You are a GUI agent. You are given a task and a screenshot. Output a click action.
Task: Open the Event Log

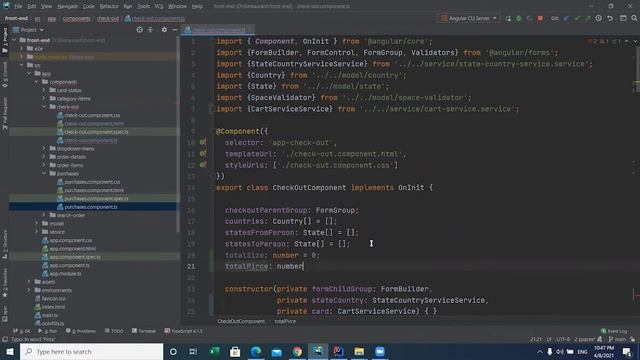pyautogui.click(x=614, y=331)
